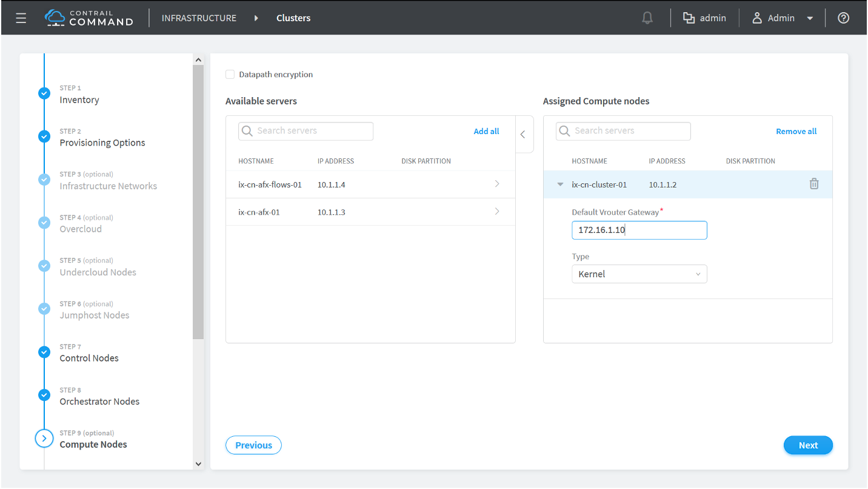The height and width of the screenshot is (489, 868).
Task: Assign ix-cn-afx-flows-01 using its arrow icon
Action: [497, 184]
